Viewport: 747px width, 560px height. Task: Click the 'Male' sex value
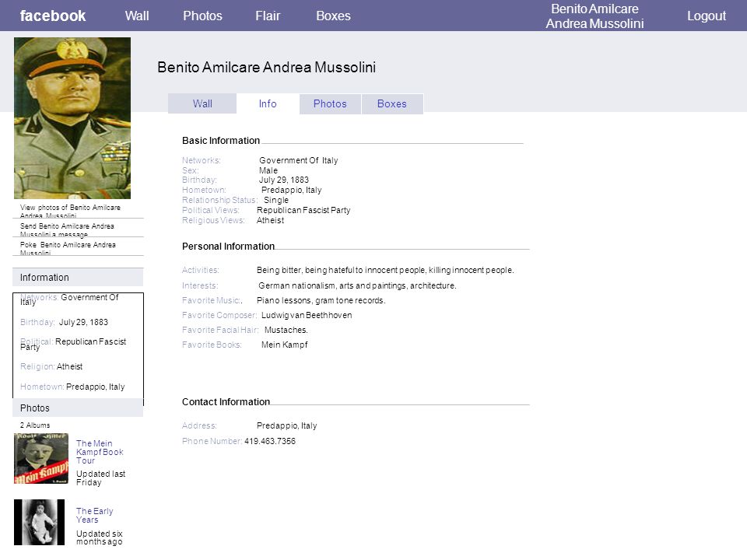tap(268, 170)
